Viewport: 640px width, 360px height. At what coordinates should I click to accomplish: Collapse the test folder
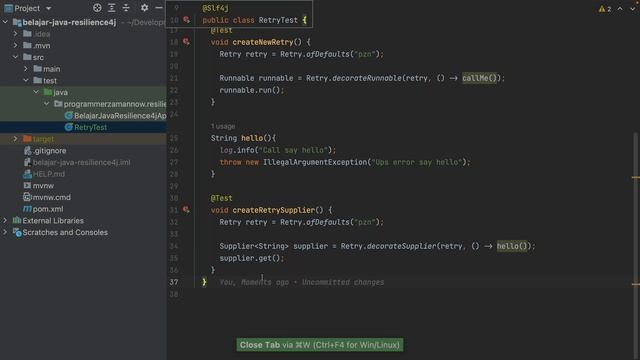tap(26, 80)
